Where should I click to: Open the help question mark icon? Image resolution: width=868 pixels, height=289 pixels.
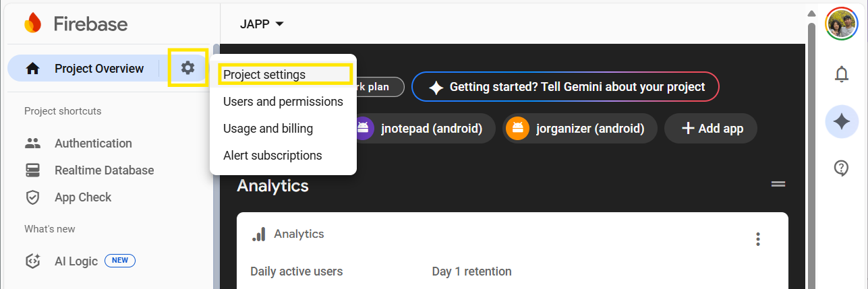pos(841,168)
